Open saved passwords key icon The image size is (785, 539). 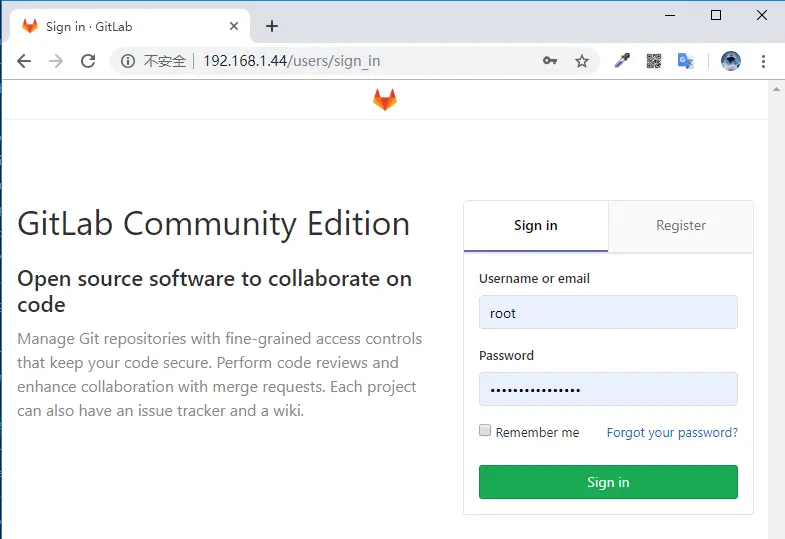550,61
